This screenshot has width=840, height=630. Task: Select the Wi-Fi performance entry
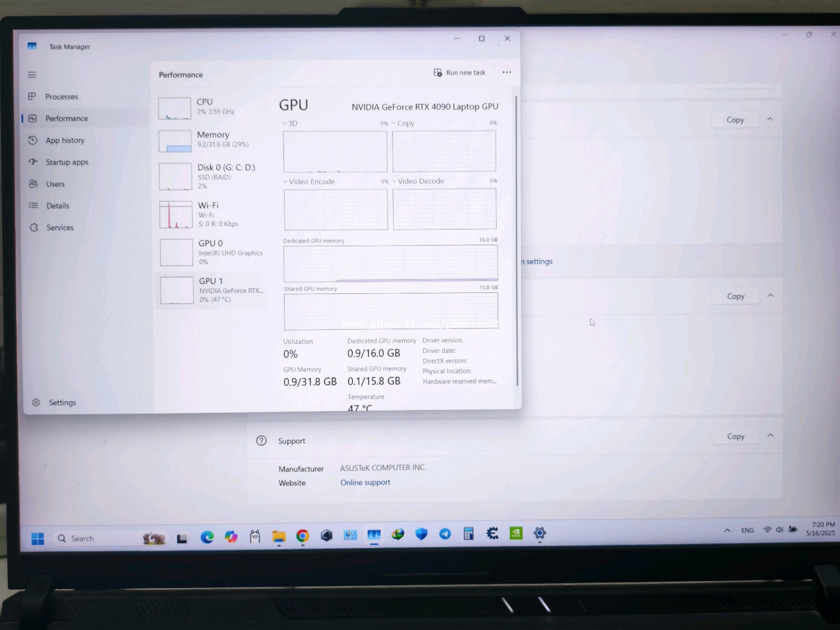[211, 214]
